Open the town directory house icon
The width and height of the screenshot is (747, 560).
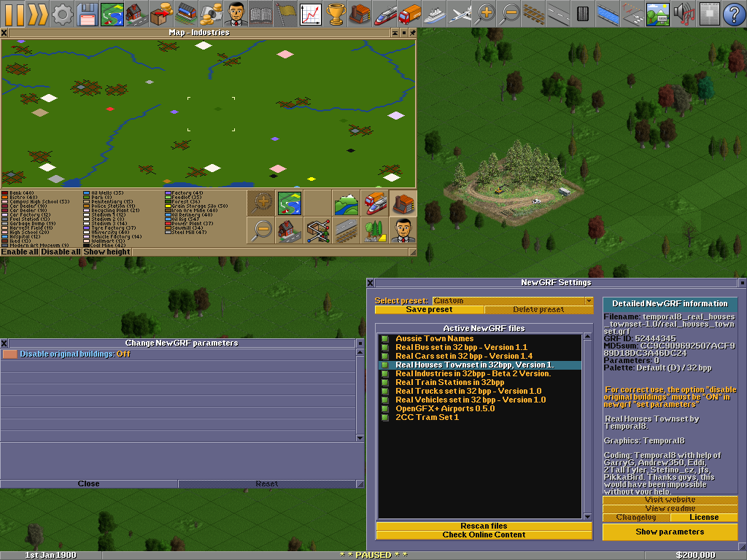coord(136,13)
